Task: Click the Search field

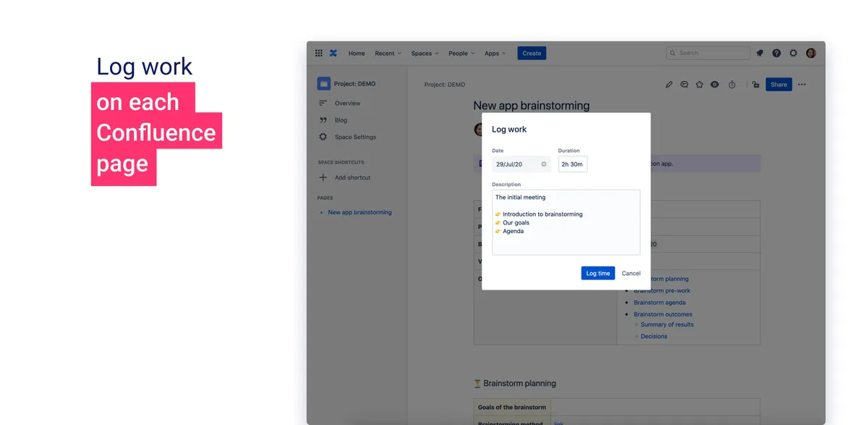Action: (708, 53)
